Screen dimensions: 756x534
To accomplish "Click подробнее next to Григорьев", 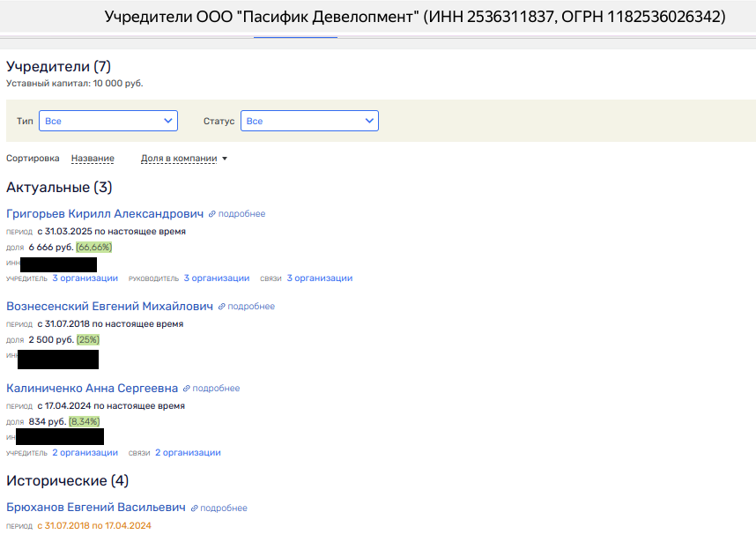I will (241, 214).
